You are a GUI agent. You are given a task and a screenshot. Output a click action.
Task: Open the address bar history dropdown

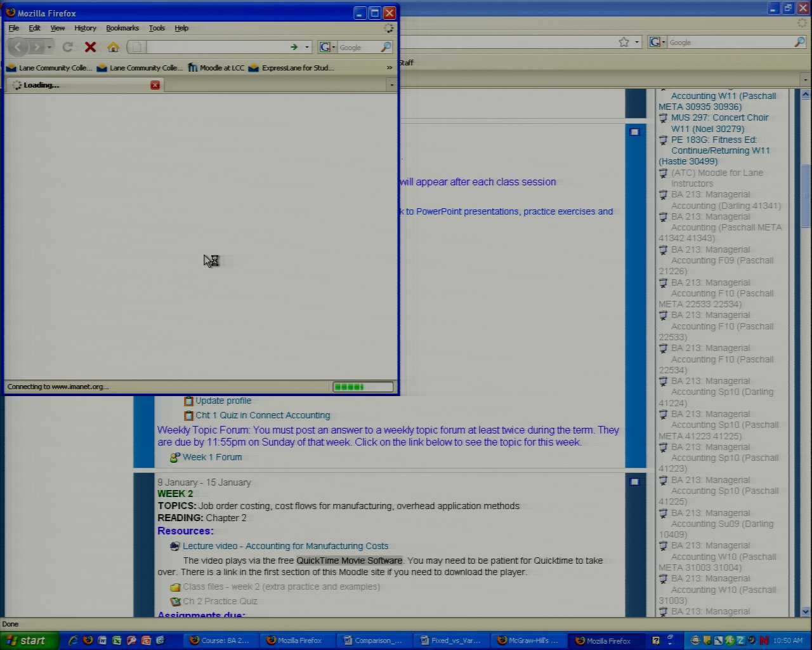coord(307,47)
